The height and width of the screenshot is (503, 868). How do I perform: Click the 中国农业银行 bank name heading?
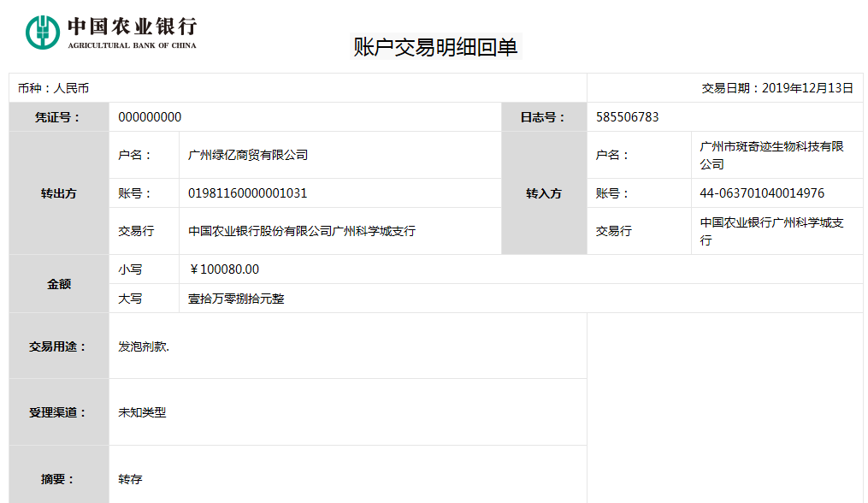point(133,27)
